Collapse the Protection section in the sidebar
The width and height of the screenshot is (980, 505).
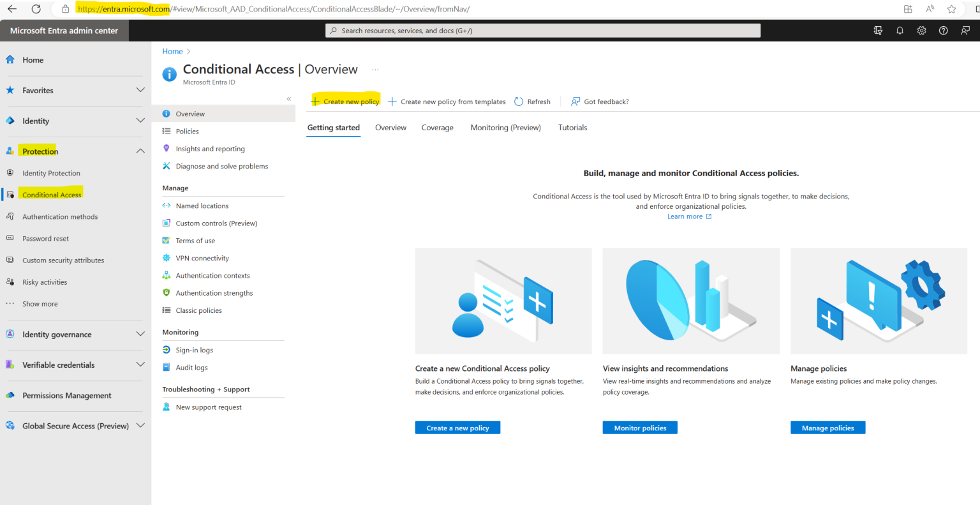140,151
